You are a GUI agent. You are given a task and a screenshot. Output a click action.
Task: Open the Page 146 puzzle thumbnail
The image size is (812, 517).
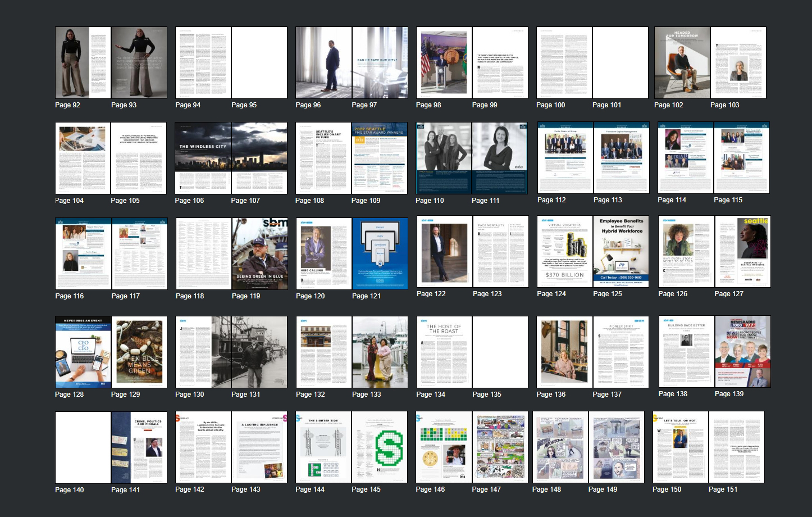(x=444, y=447)
